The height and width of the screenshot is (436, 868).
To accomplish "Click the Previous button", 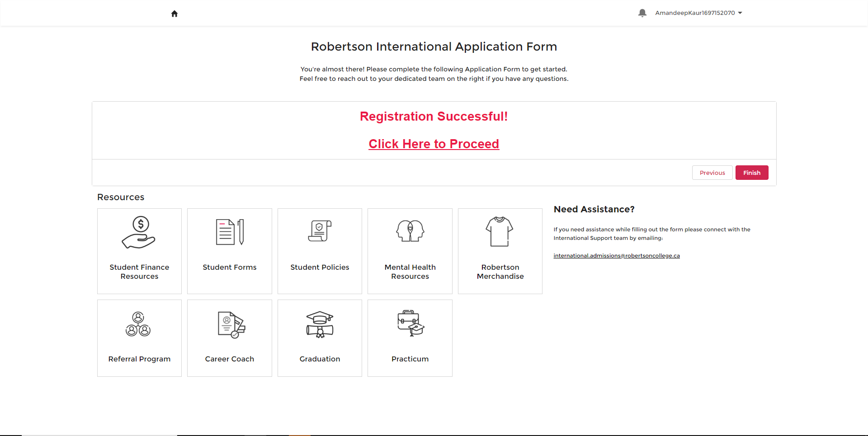I will [712, 173].
